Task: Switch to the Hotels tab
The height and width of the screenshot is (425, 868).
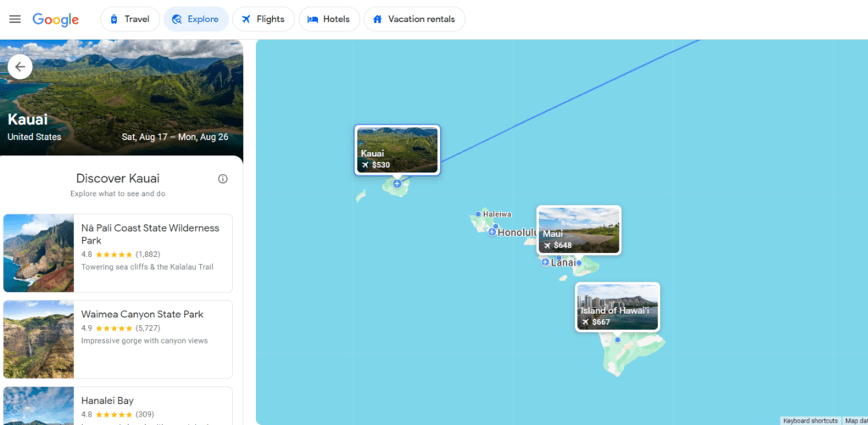Action: pos(330,20)
